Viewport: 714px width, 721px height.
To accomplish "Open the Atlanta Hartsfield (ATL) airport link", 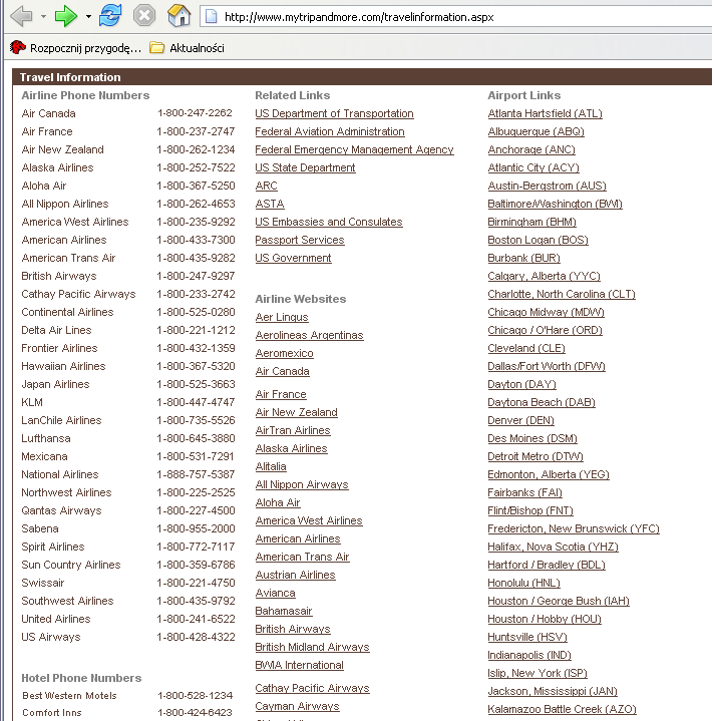I will [545, 114].
